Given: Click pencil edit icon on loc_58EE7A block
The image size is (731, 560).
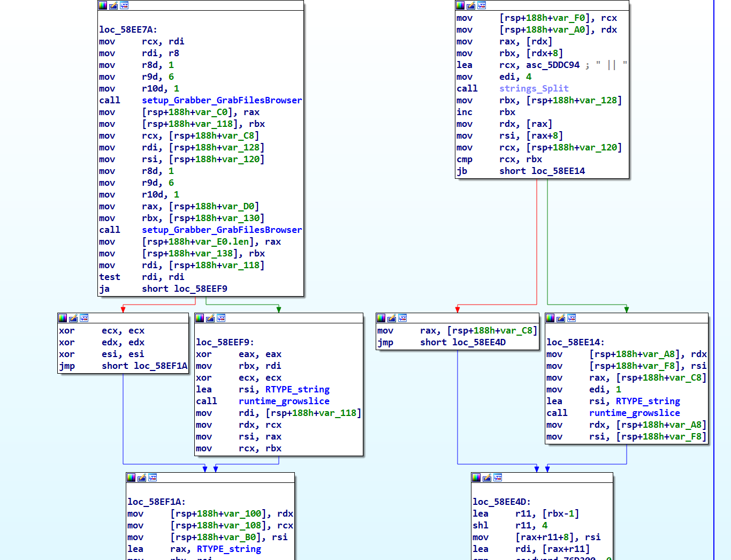Looking at the screenshot, I should [113, 5].
